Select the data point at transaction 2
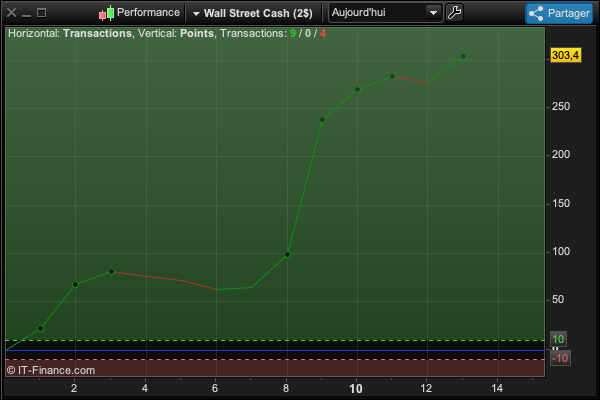The image size is (600, 400). [x=75, y=284]
